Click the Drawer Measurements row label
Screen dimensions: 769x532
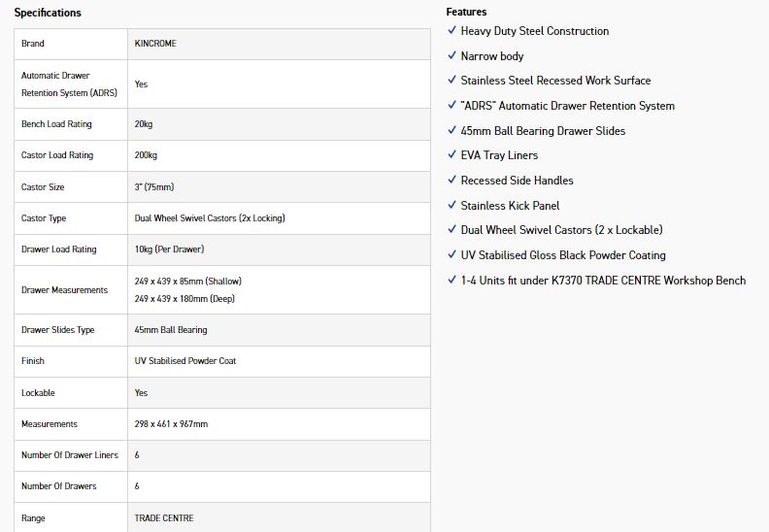click(x=64, y=289)
